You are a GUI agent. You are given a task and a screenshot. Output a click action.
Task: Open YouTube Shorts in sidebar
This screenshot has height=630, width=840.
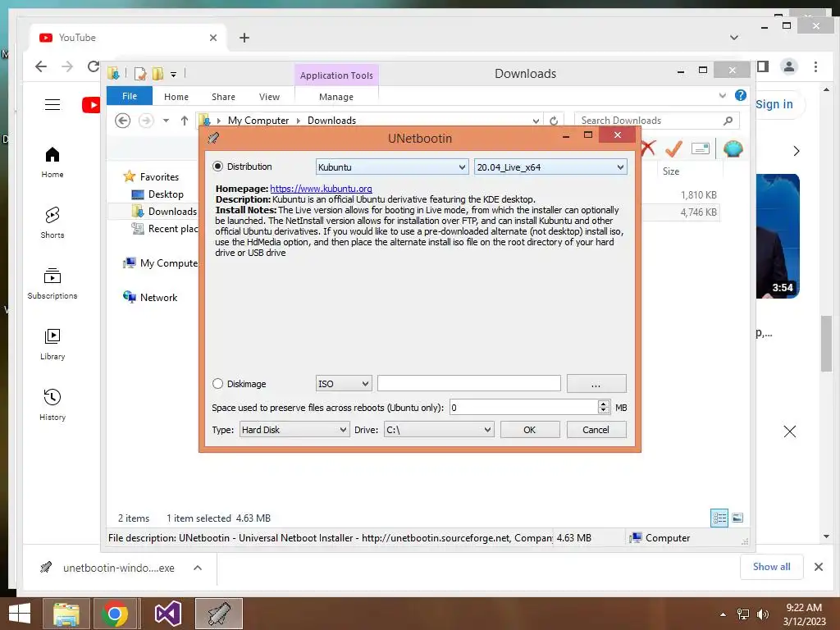(x=52, y=222)
